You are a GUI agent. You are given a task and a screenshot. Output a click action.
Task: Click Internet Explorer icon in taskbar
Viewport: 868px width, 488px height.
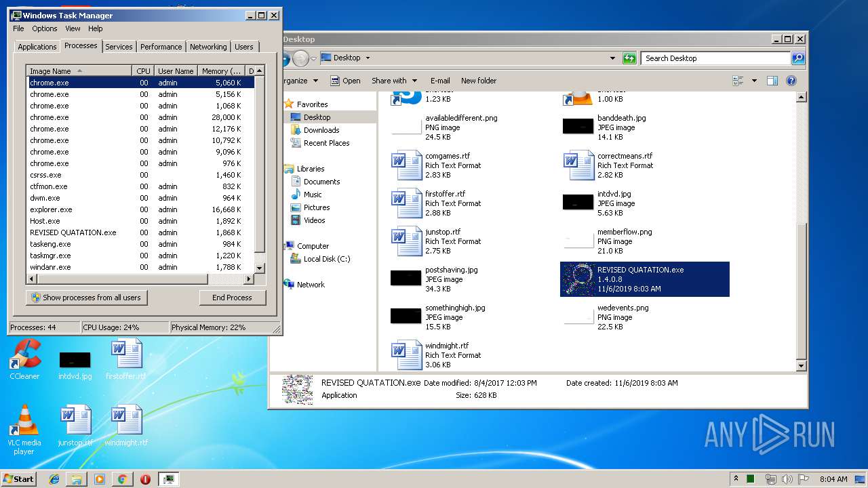click(x=54, y=479)
